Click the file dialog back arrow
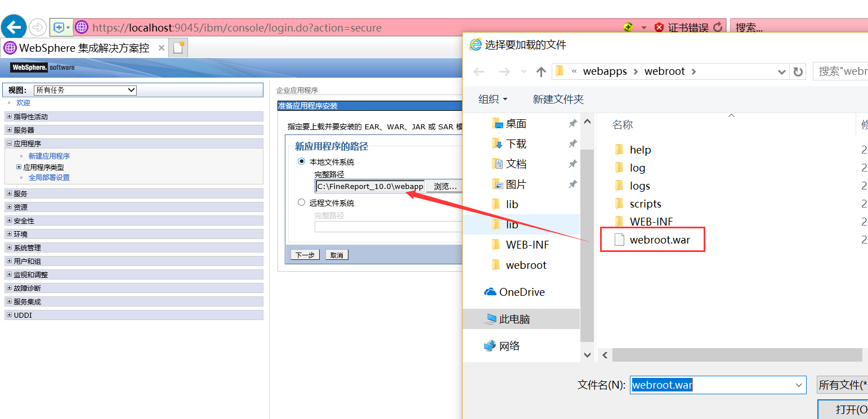Image resolution: width=868 pixels, height=419 pixels. (479, 71)
